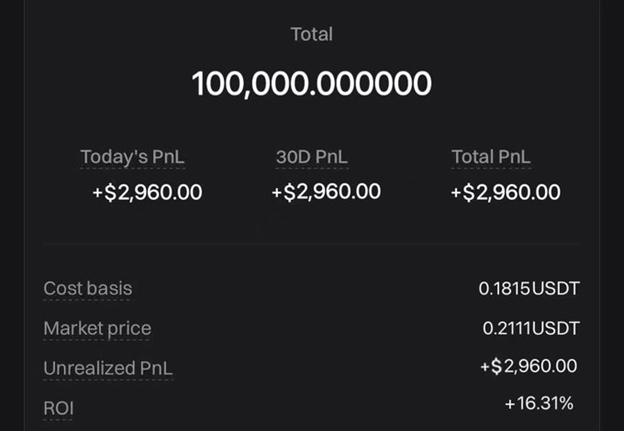Click the Cost basis dotted label
This screenshot has width=624, height=431.
87,289
